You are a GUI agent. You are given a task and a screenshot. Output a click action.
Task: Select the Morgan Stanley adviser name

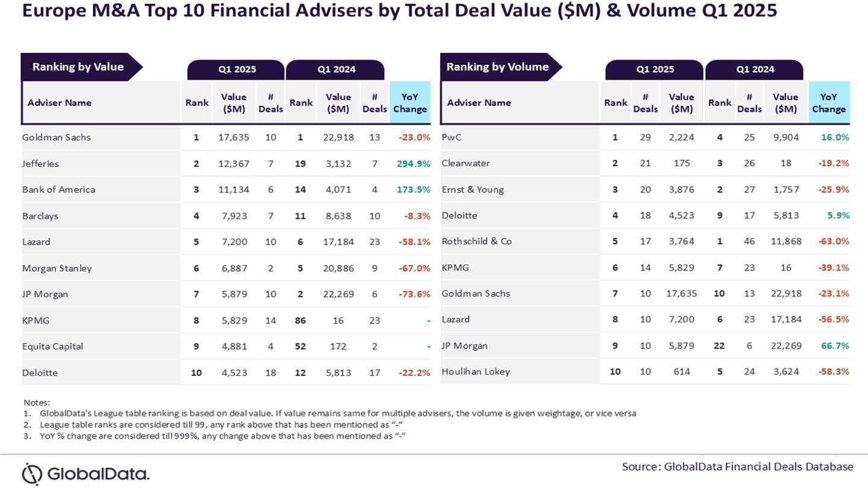click(57, 268)
